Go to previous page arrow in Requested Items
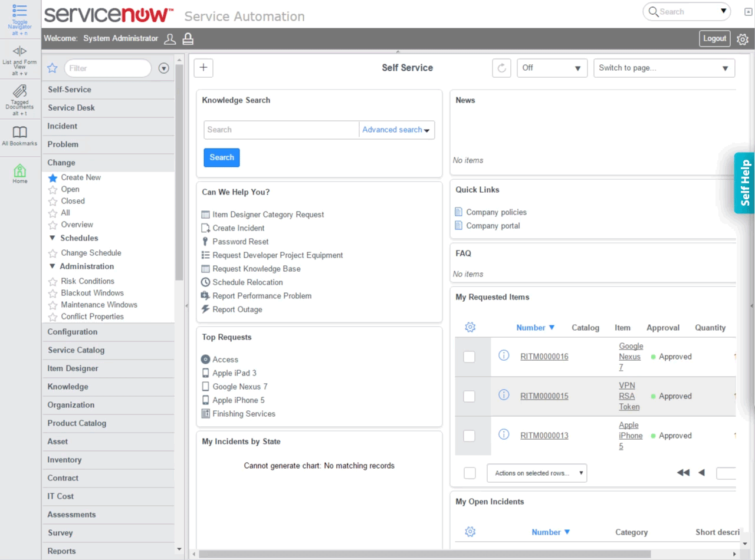The height and width of the screenshot is (560, 755). 702,473
